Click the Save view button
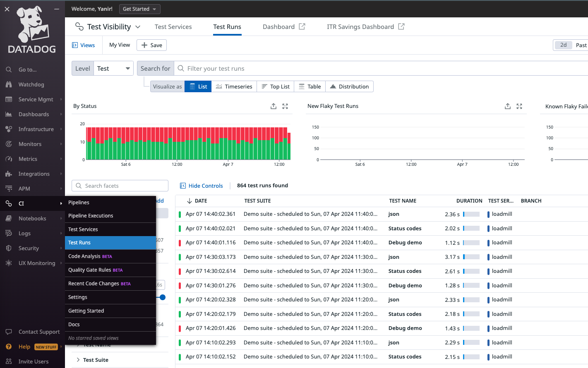The image size is (588, 368). pos(152,45)
